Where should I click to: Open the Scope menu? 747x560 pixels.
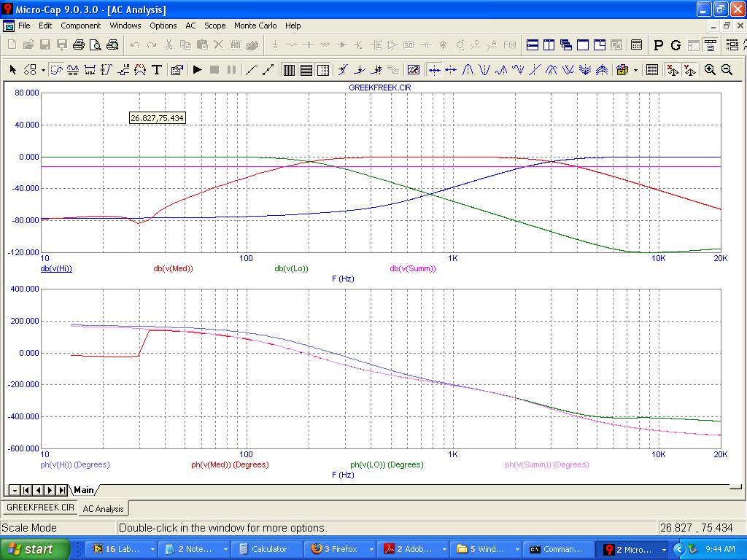click(x=215, y=26)
